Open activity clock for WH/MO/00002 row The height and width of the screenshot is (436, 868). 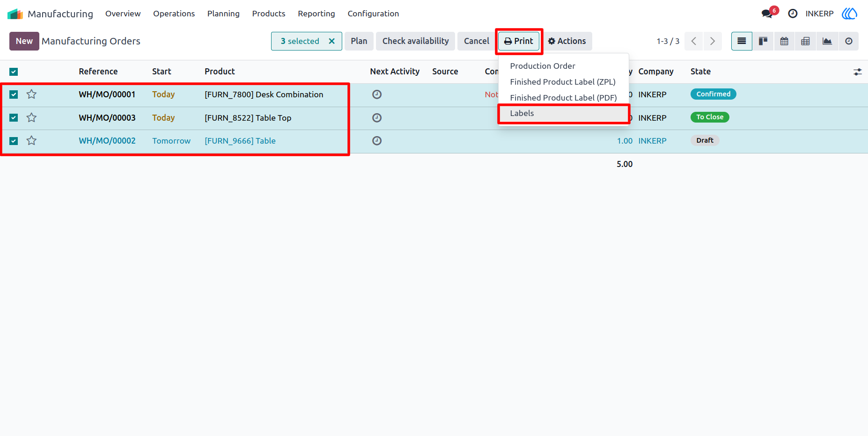[377, 141]
